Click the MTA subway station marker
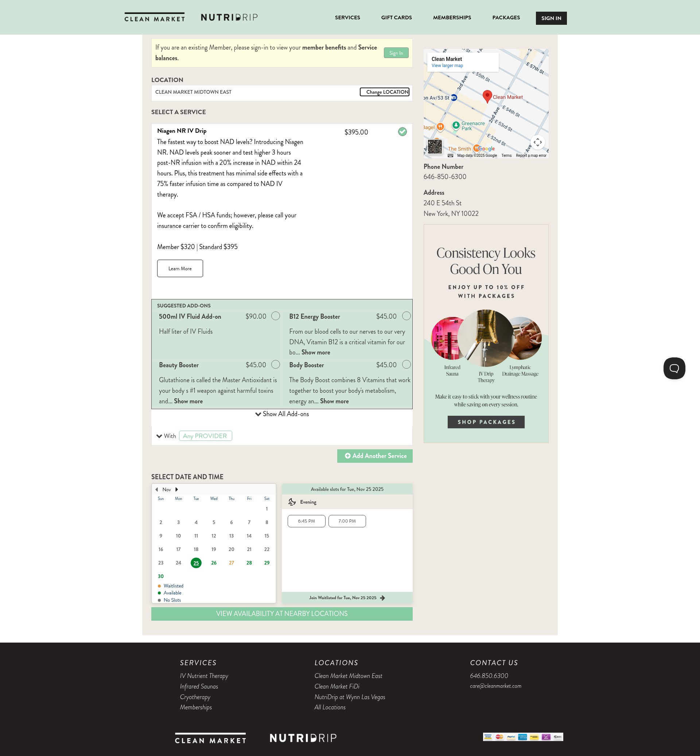The height and width of the screenshot is (756, 700). point(454,98)
